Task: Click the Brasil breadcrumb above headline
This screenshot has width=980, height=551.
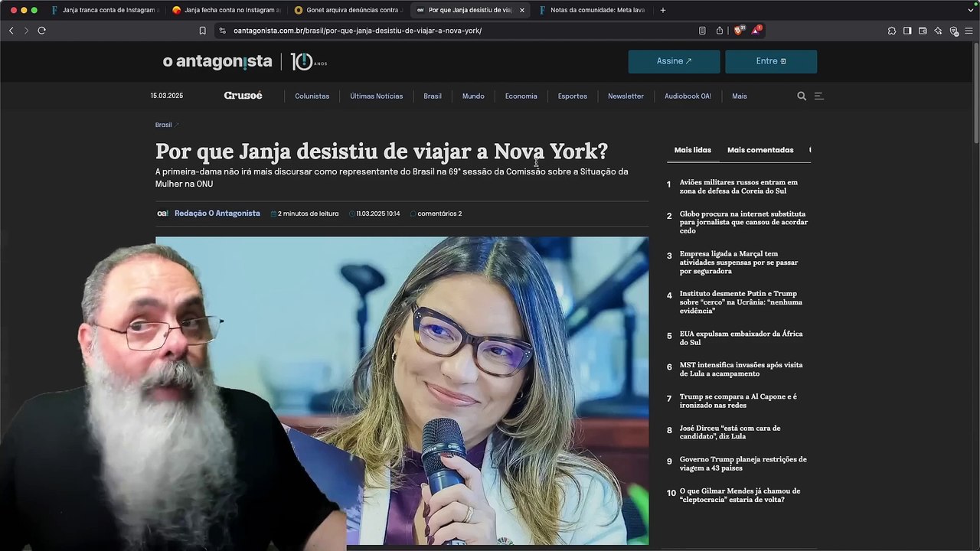Action: click(164, 125)
